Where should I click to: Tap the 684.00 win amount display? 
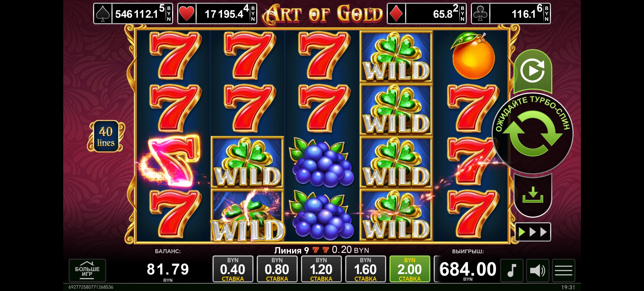(468, 269)
